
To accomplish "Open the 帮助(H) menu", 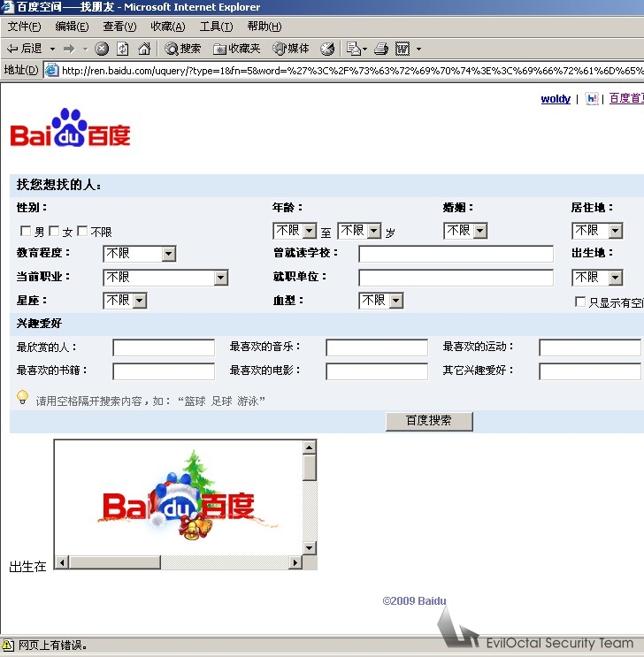I will point(264,27).
